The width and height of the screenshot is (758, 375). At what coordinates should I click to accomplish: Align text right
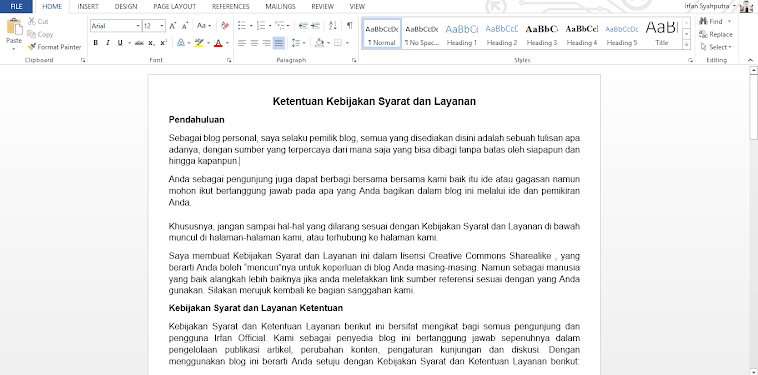point(266,43)
